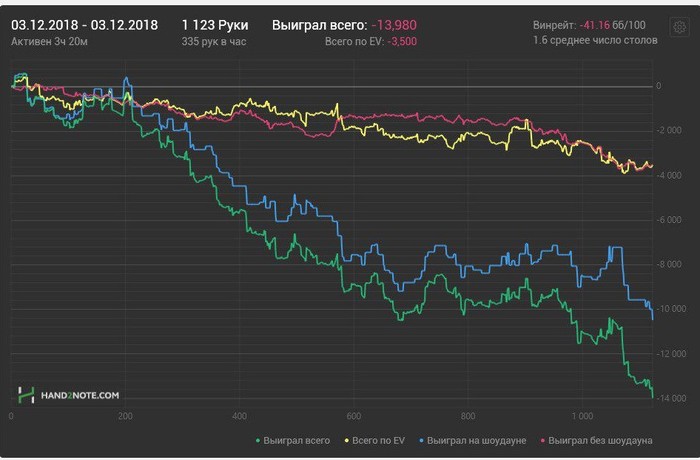700x460 pixels.
Task: Click the yellow dot beside 'Всего по EV'
Action: tap(346, 440)
